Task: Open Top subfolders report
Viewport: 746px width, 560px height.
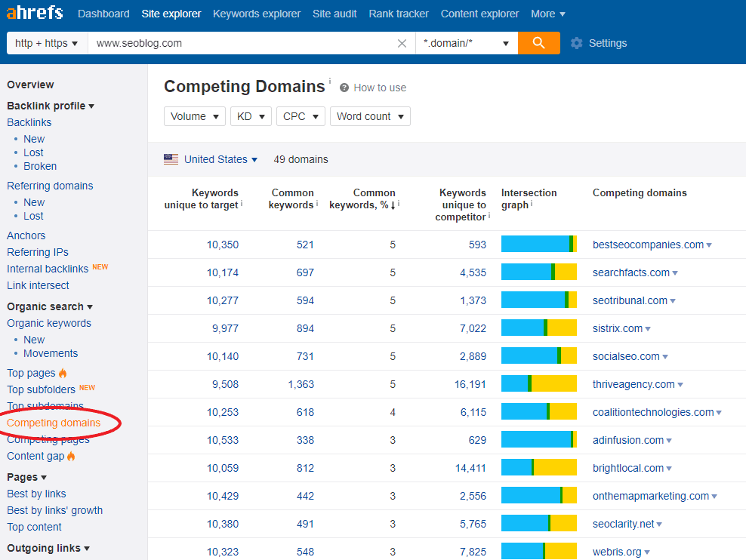Action: click(41, 390)
